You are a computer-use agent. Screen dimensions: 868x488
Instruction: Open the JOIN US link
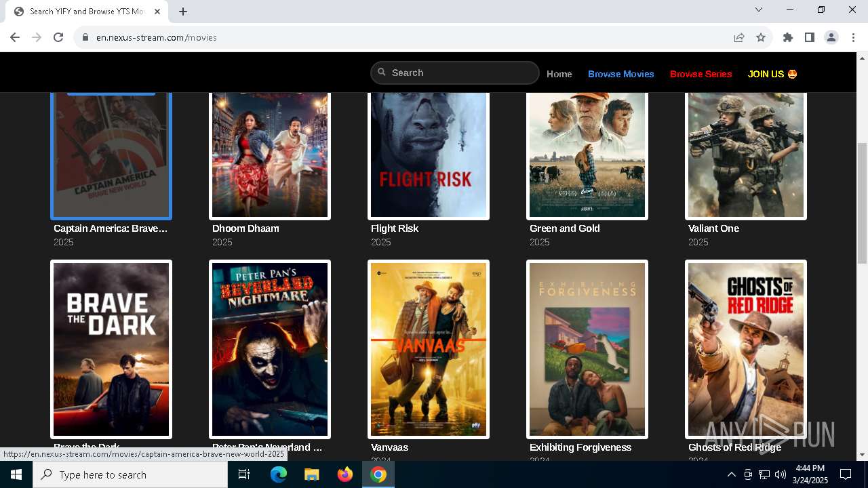772,74
